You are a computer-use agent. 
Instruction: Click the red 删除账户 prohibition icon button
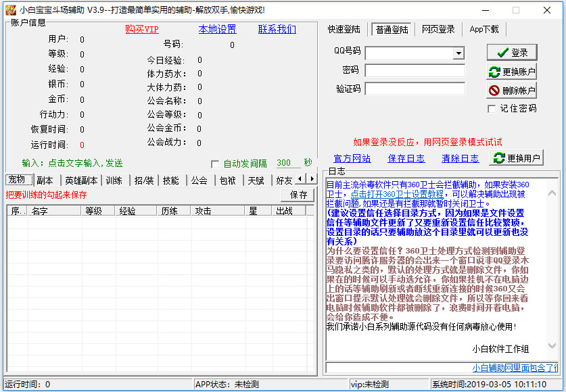click(511, 91)
